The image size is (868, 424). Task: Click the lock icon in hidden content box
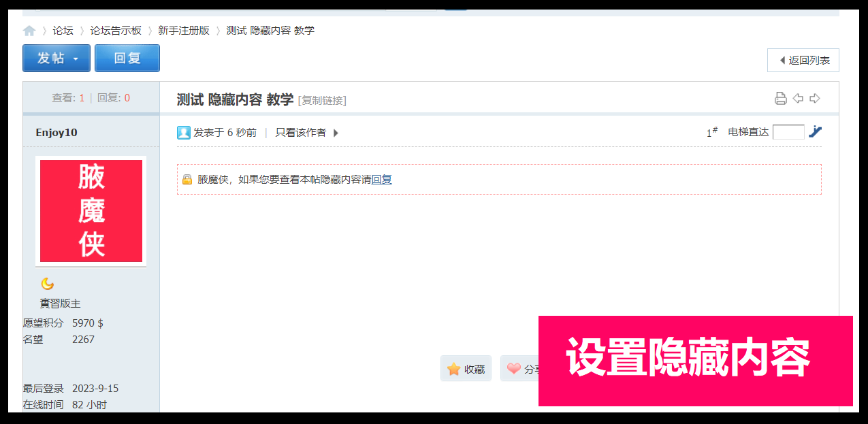(x=187, y=180)
